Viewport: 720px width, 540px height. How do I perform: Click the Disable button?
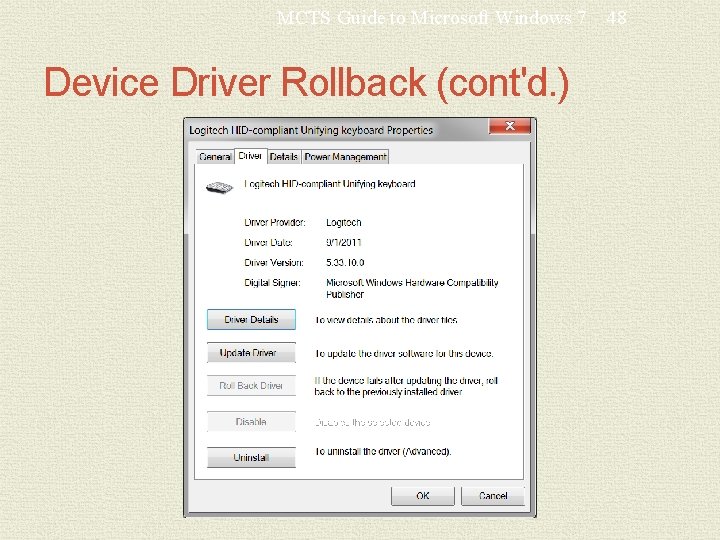click(251, 422)
